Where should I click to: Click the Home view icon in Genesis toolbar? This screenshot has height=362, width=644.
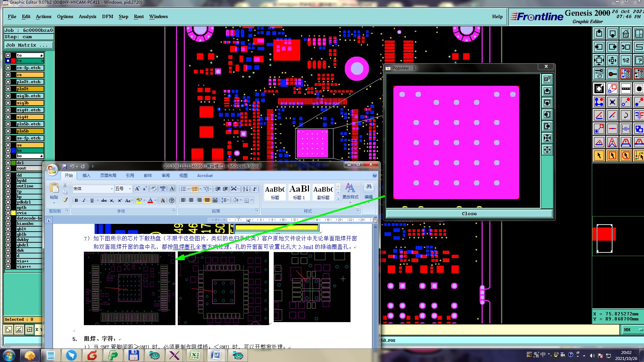tap(626, 34)
